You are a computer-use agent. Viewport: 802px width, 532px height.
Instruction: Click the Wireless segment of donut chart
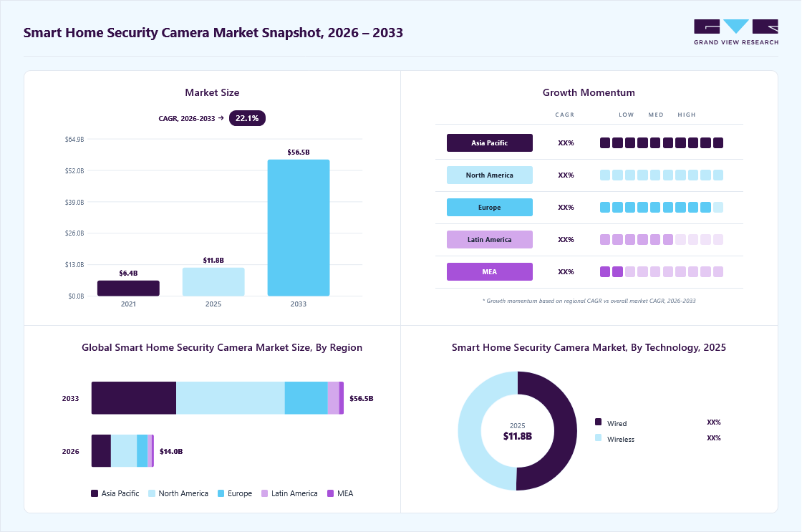pyautogui.click(x=470, y=431)
